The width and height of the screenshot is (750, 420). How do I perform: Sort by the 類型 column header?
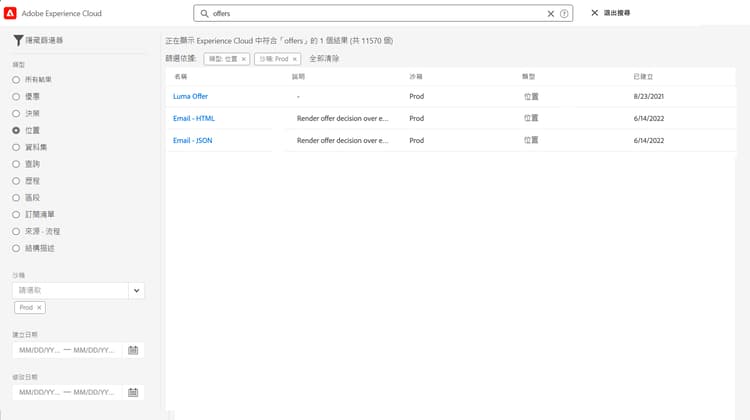pyautogui.click(x=529, y=77)
